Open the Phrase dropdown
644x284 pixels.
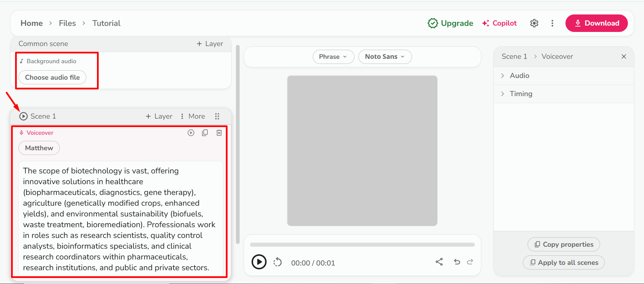click(333, 57)
